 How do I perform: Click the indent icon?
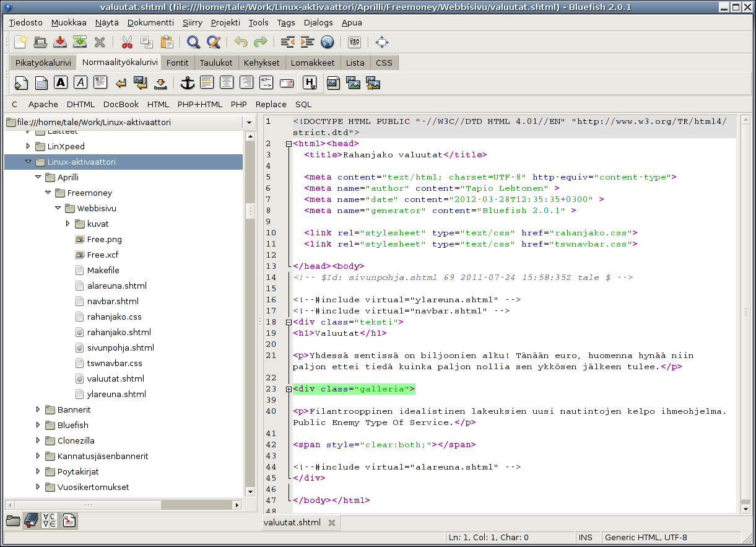307,42
